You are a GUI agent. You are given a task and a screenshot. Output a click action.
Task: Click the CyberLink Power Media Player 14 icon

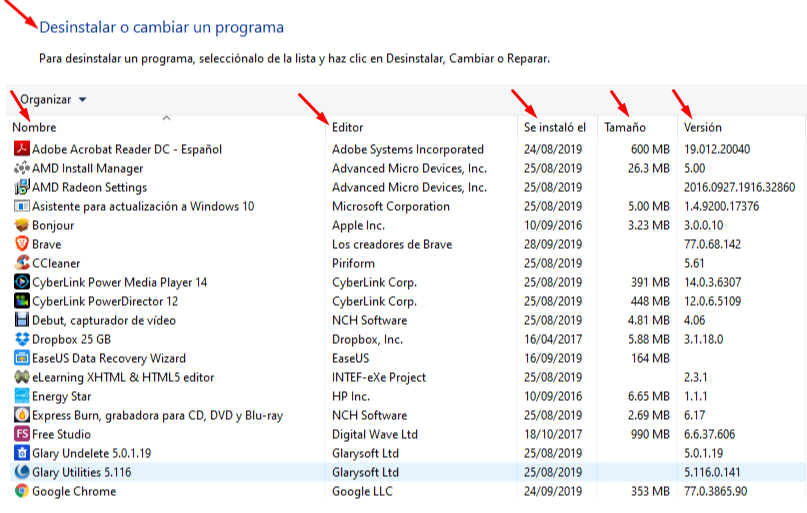tap(22, 282)
